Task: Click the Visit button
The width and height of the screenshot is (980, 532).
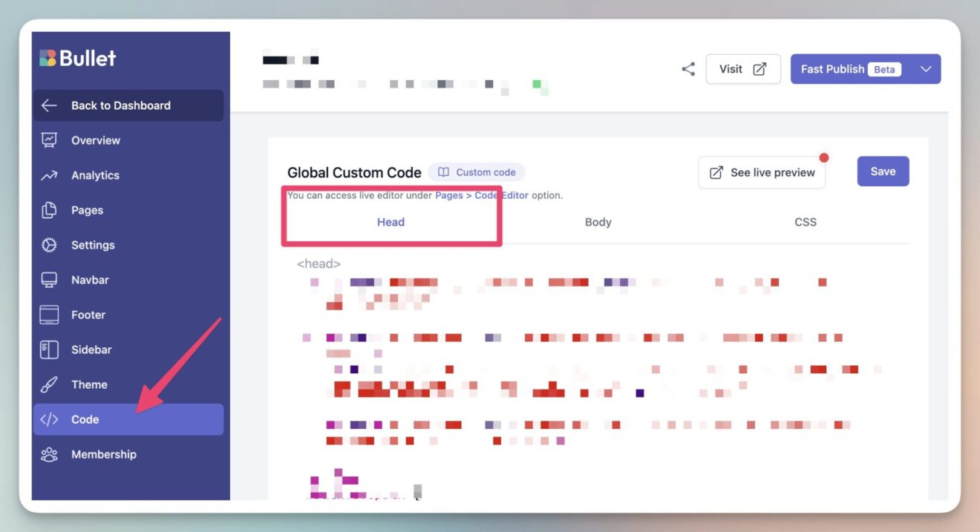Action: pyautogui.click(x=742, y=68)
